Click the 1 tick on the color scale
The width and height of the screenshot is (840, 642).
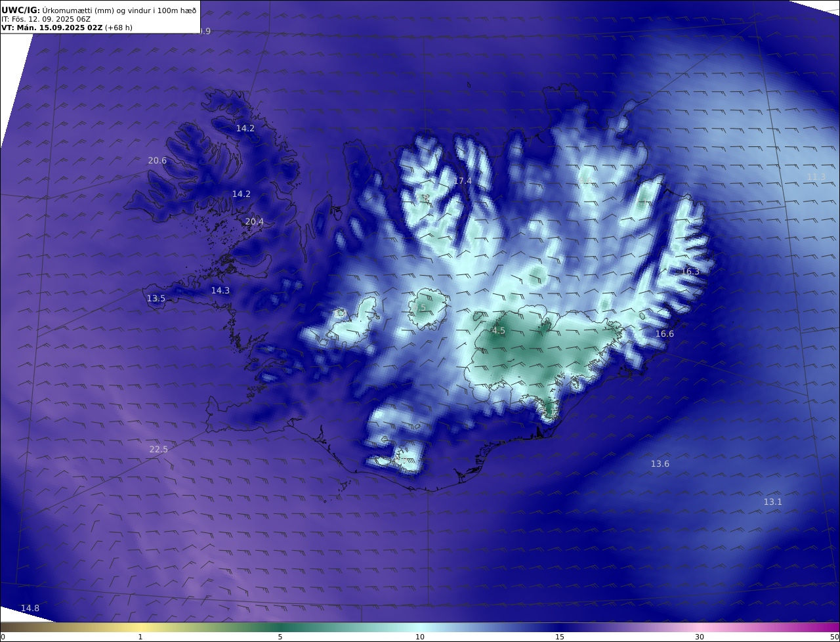click(140, 637)
